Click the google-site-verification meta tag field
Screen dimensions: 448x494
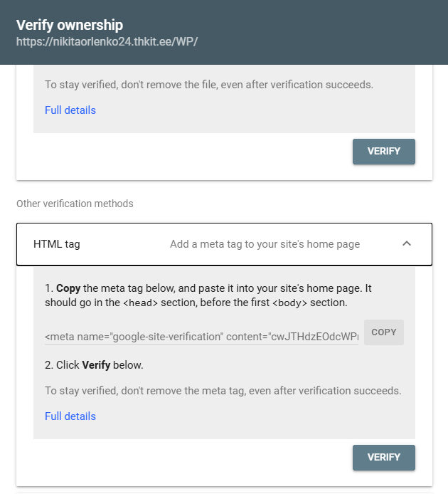201,335
